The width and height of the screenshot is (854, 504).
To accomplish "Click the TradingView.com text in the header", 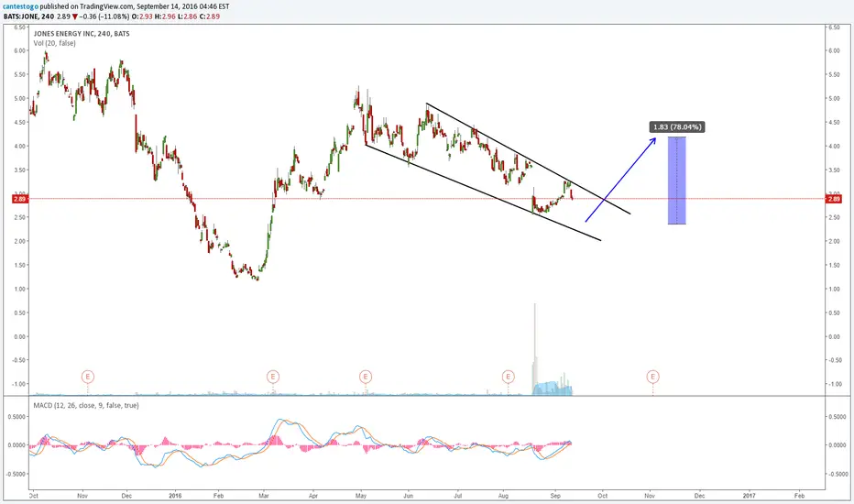I will (x=107, y=6).
